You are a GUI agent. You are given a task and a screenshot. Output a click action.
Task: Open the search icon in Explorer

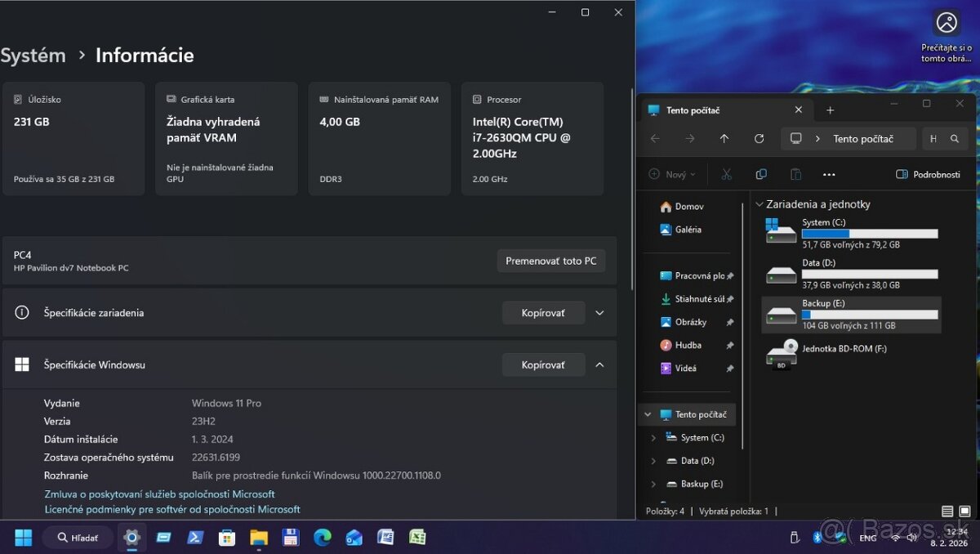coord(954,139)
